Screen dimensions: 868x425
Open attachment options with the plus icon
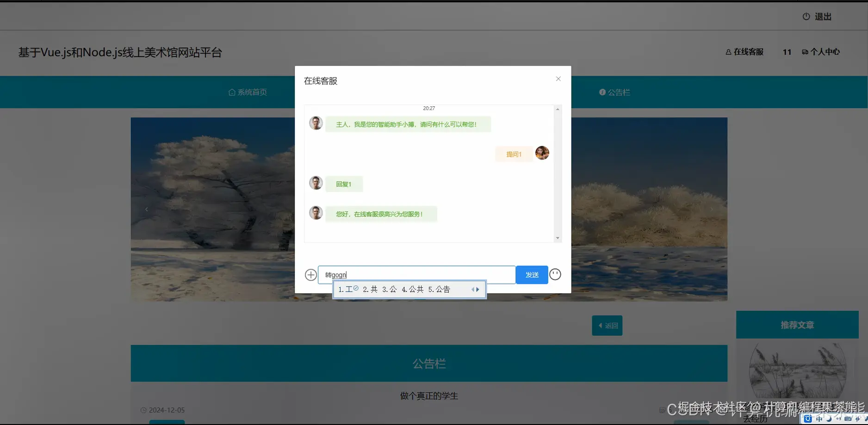pyautogui.click(x=310, y=274)
